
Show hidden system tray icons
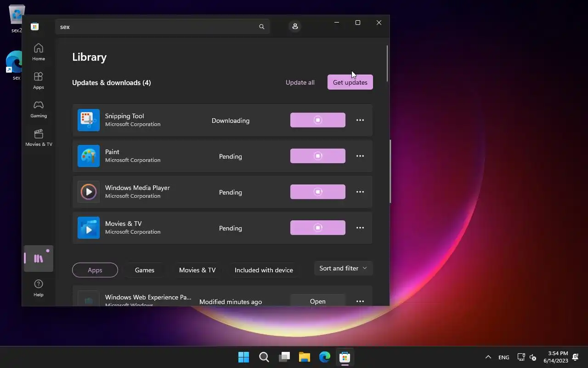pos(488,357)
